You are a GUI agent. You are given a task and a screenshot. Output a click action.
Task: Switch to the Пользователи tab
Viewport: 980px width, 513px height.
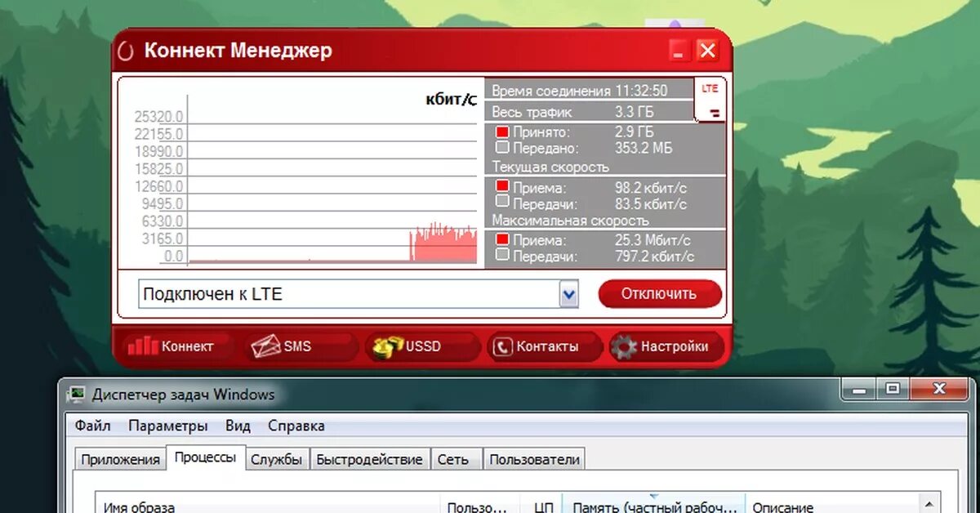click(x=534, y=460)
